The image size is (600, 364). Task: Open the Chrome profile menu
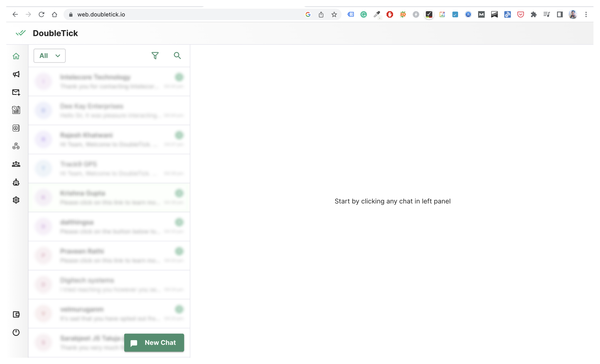point(573,14)
